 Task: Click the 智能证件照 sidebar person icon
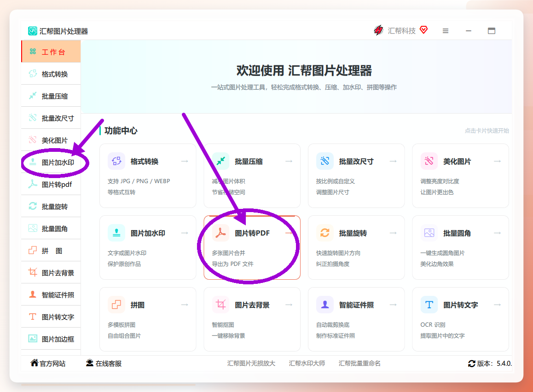point(33,294)
